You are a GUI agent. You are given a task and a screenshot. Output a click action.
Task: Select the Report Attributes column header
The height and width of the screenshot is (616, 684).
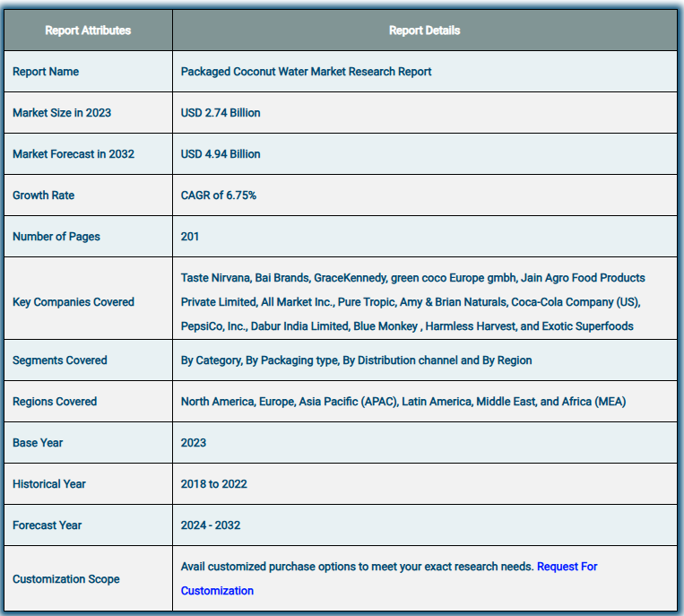[88, 30]
